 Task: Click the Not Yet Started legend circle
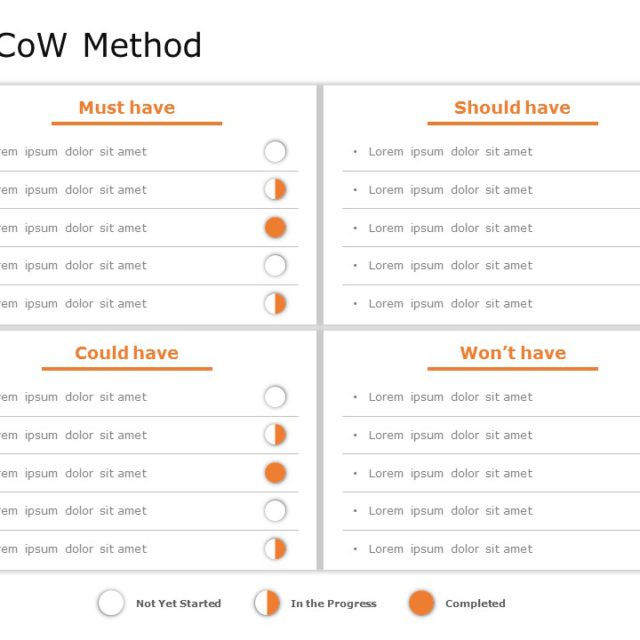tap(111, 603)
